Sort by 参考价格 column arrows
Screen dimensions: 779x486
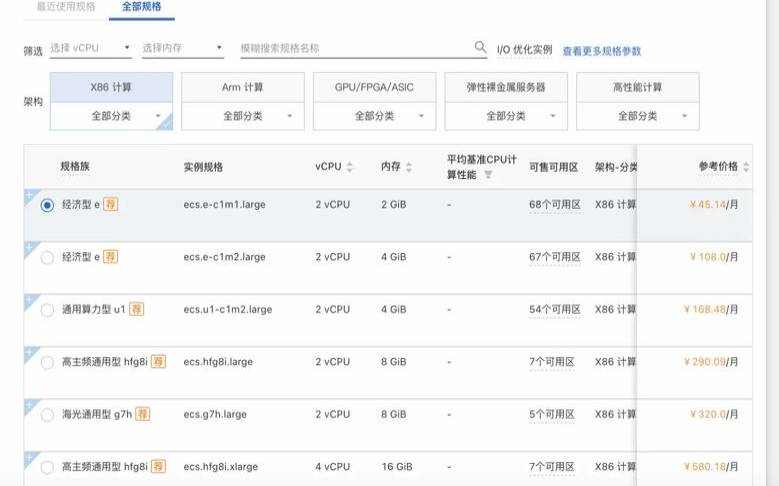(746, 167)
